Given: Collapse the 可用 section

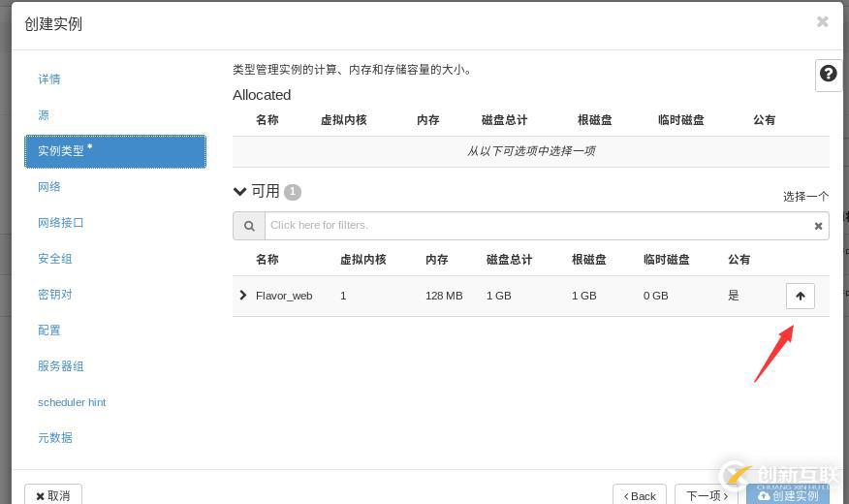Looking at the screenshot, I should tap(239, 191).
